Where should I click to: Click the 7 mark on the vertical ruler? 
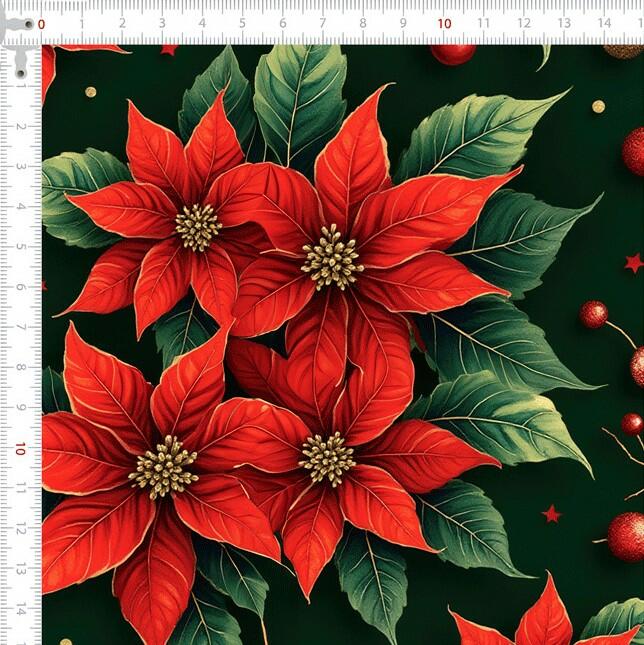point(20,327)
